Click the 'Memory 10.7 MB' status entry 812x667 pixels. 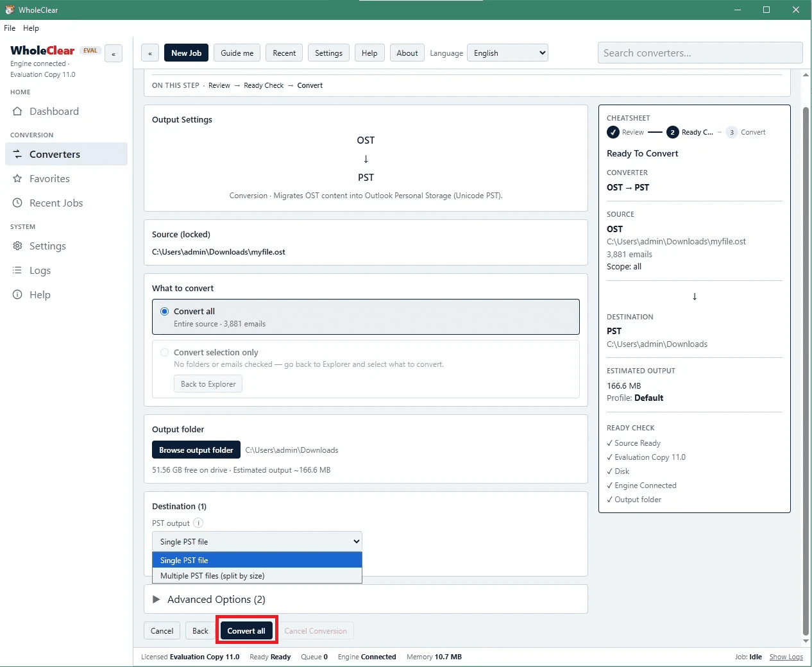pyautogui.click(x=434, y=657)
